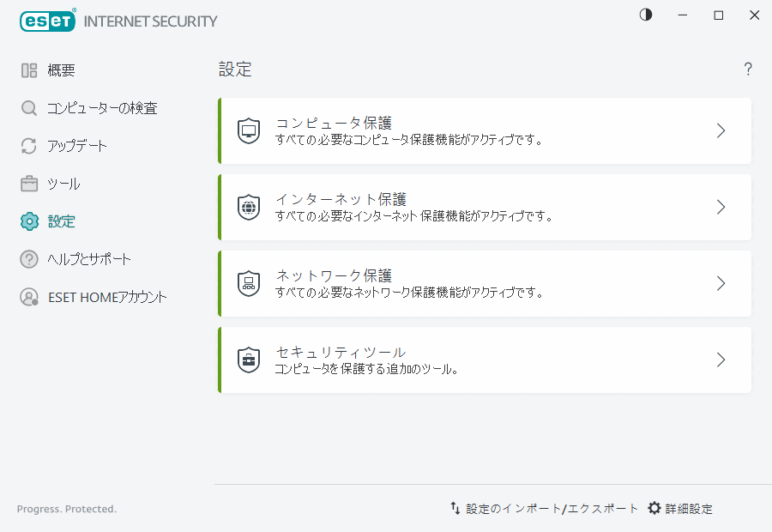Viewport: 772px width, 532px height.
Task: Click the インターネット保護 globe shield icon
Action: (x=248, y=207)
